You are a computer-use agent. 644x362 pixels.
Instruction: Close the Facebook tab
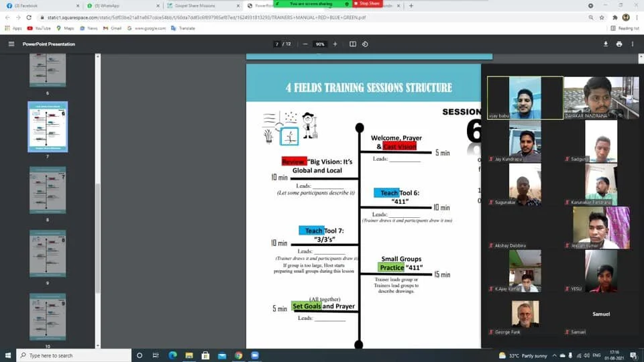(x=78, y=6)
